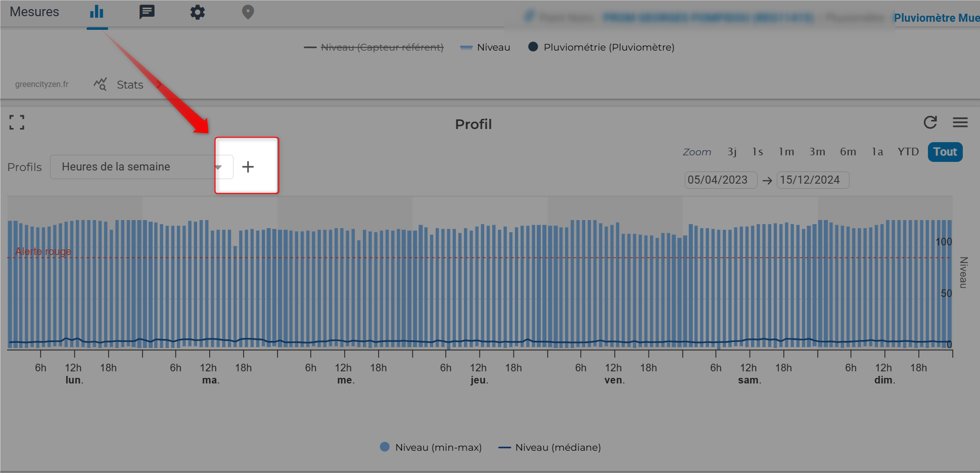Select the Tout zoom range
Screen dimensions: 980x473
click(x=945, y=152)
